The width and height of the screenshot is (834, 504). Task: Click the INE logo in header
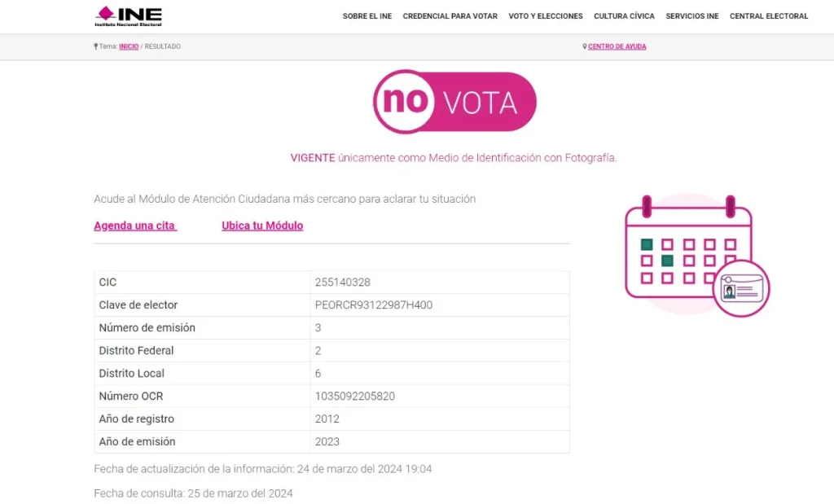[129, 15]
